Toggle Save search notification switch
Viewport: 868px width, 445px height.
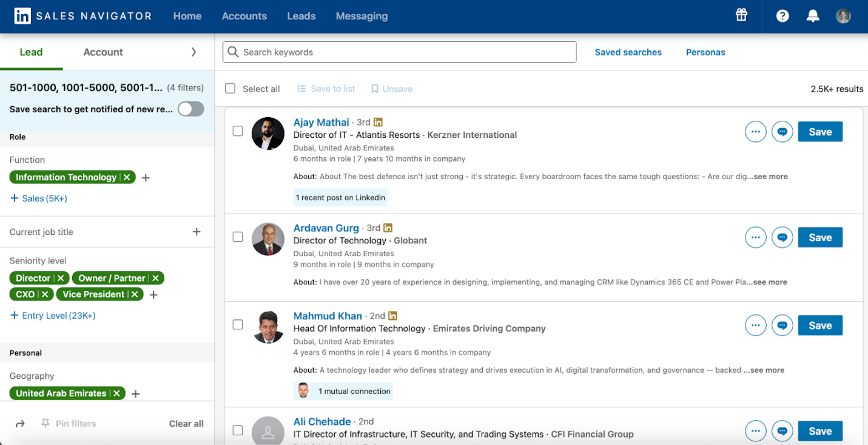tap(190, 109)
